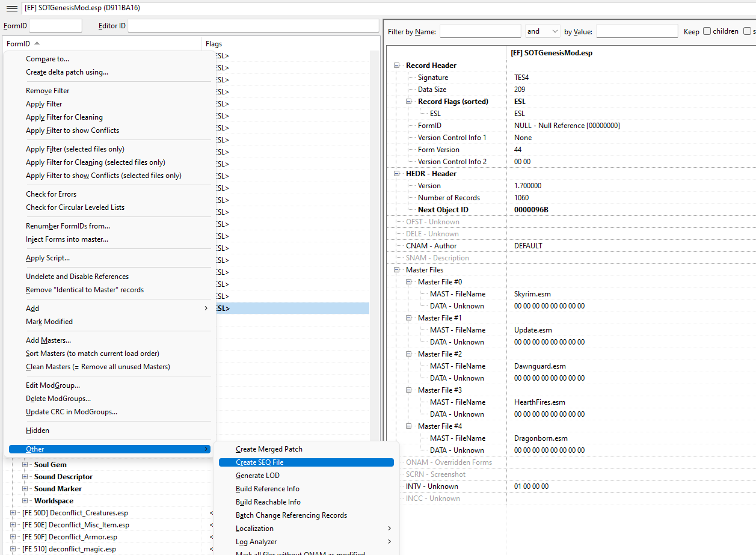Select Create SEQ File
This screenshot has height=555, width=756.
306,462
